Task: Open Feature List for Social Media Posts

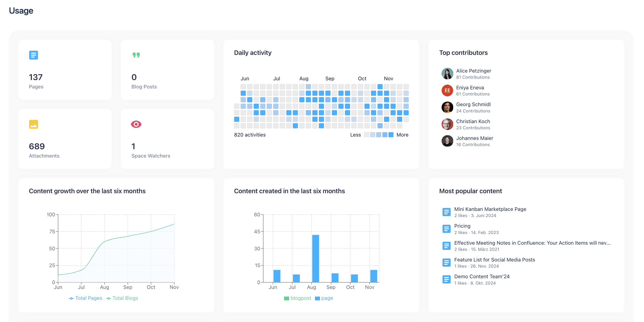Action: [494, 260]
